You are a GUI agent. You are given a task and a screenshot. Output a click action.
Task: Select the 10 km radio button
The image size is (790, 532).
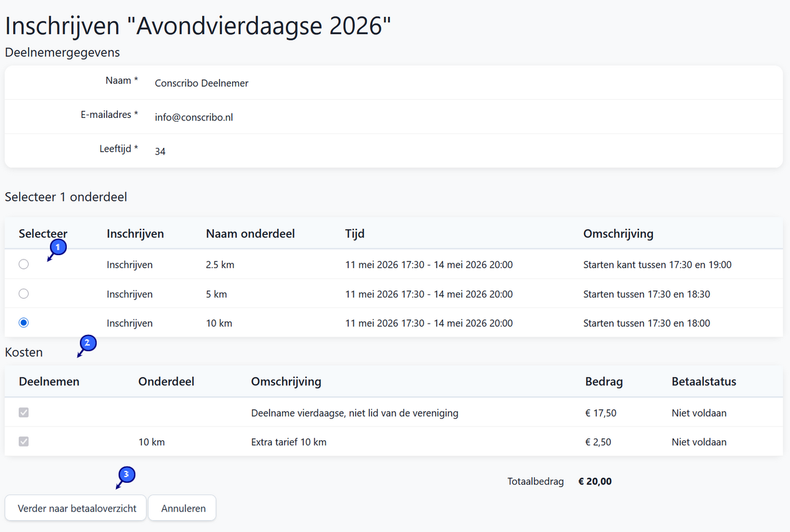point(24,323)
